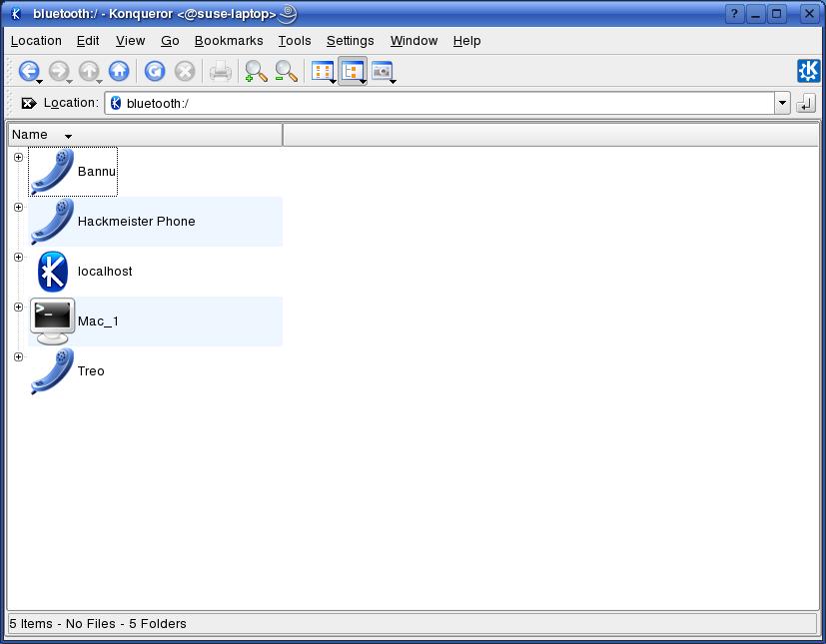Open the Settings menu

click(350, 41)
